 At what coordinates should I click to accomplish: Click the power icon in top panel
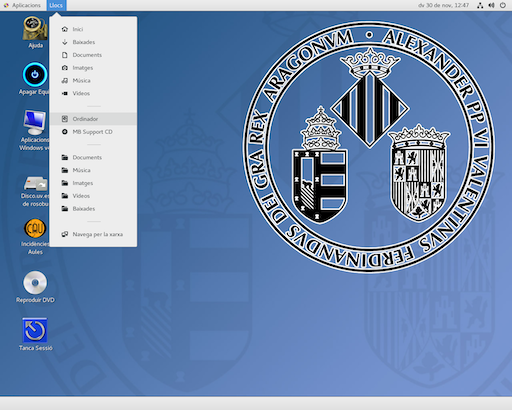tap(503, 5)
